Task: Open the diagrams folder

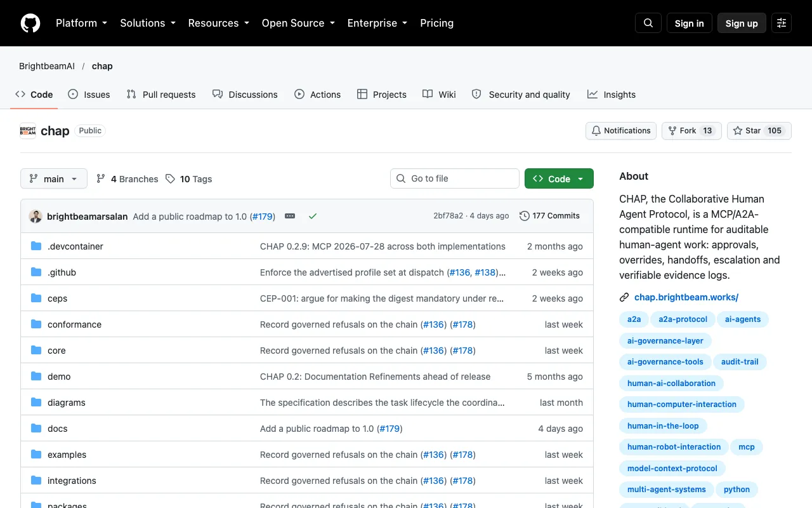Action: [x=67, y=403]
